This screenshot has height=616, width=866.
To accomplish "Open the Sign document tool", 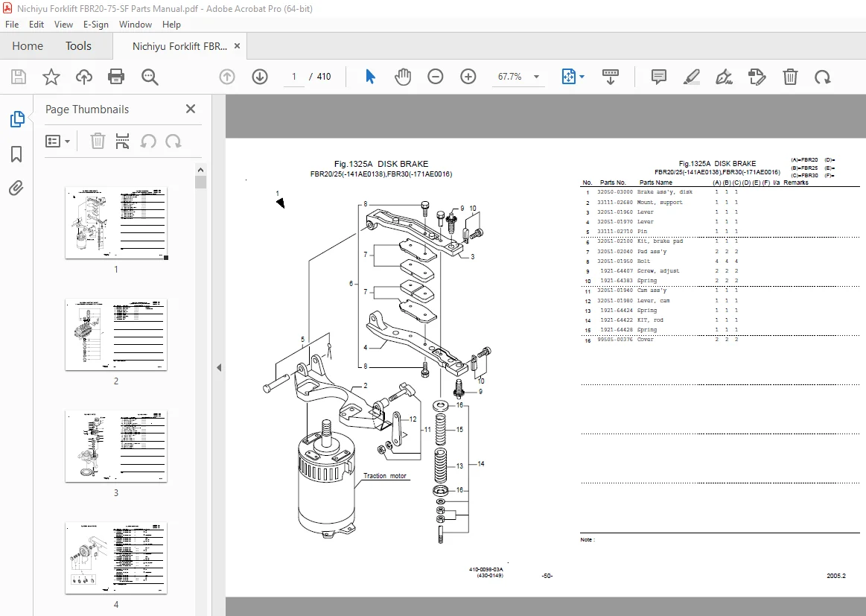I will 724,77.
